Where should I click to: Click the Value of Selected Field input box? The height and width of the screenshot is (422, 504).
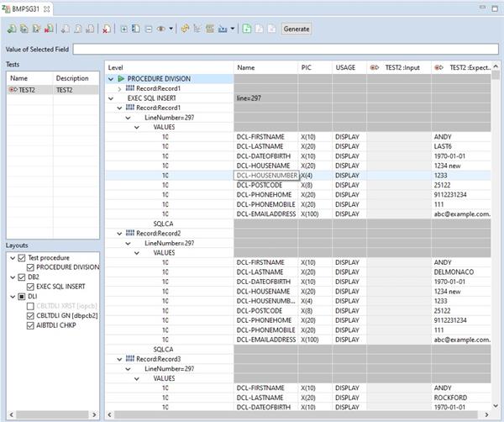[x=286, y=49]
